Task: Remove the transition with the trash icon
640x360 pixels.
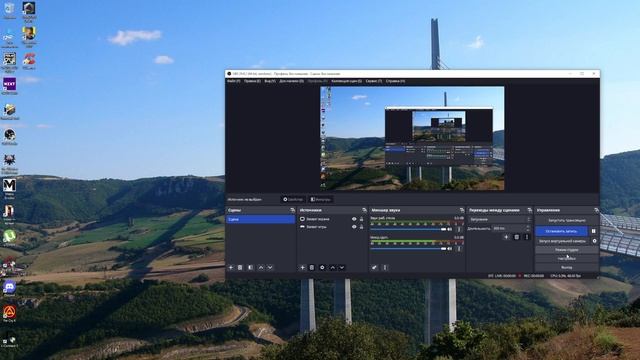Action: [516, 237]
